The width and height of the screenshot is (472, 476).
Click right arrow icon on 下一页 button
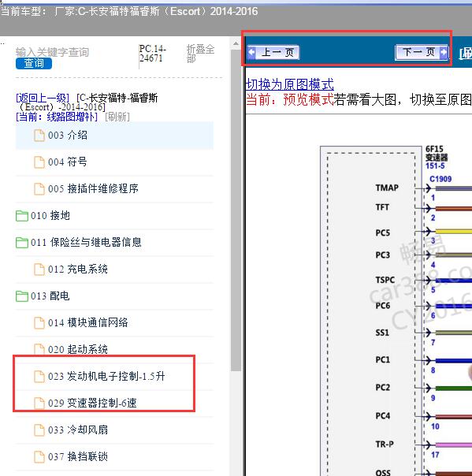click(444, 52)
